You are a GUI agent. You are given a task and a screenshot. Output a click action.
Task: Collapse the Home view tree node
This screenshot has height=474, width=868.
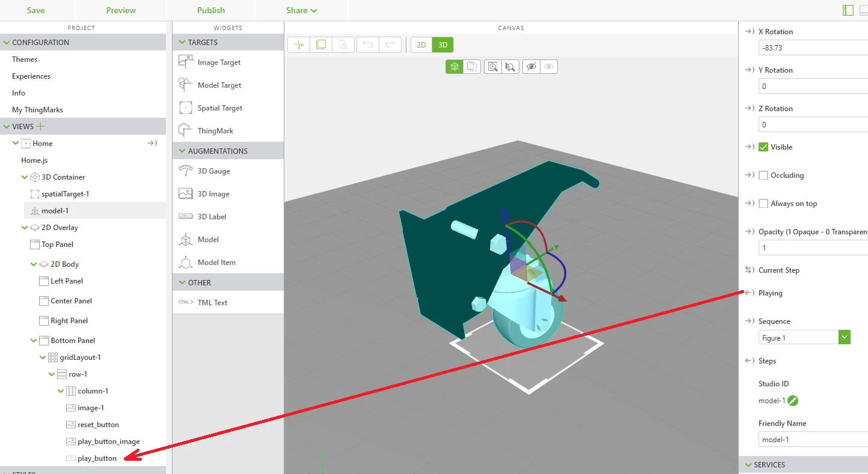click(x=16, y=143)
